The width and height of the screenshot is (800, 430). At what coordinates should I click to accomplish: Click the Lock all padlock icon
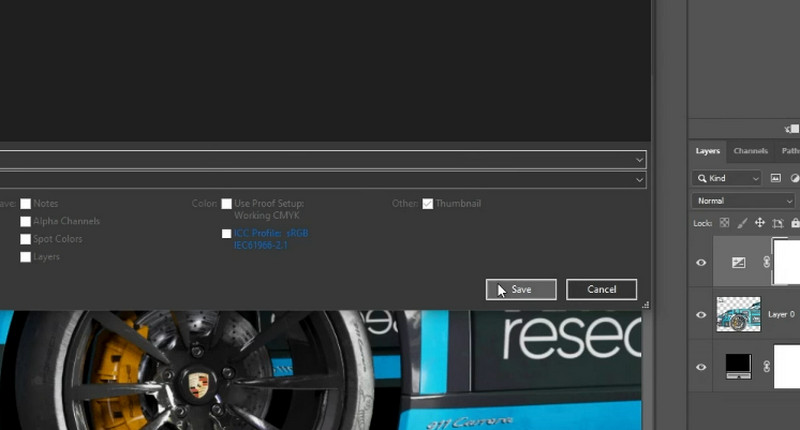click(x=795, y=223)
